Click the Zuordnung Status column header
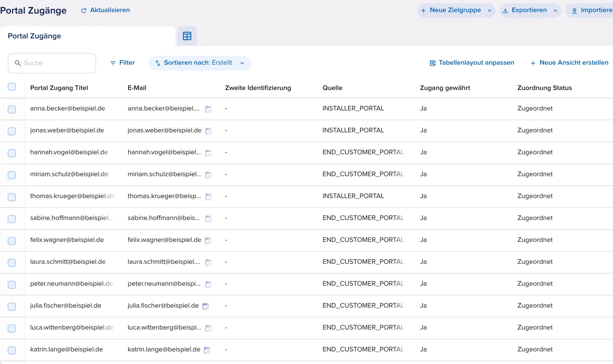613x364 pixels. [544, 88]
